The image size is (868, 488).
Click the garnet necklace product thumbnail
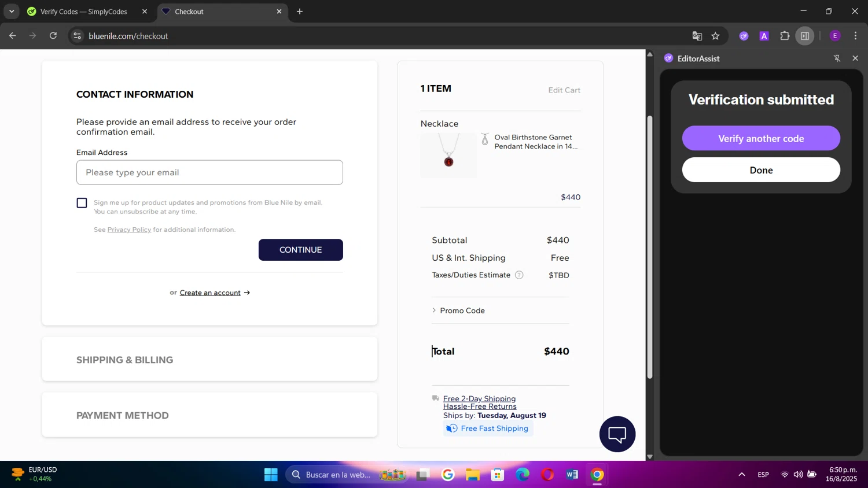coord(448,155)
